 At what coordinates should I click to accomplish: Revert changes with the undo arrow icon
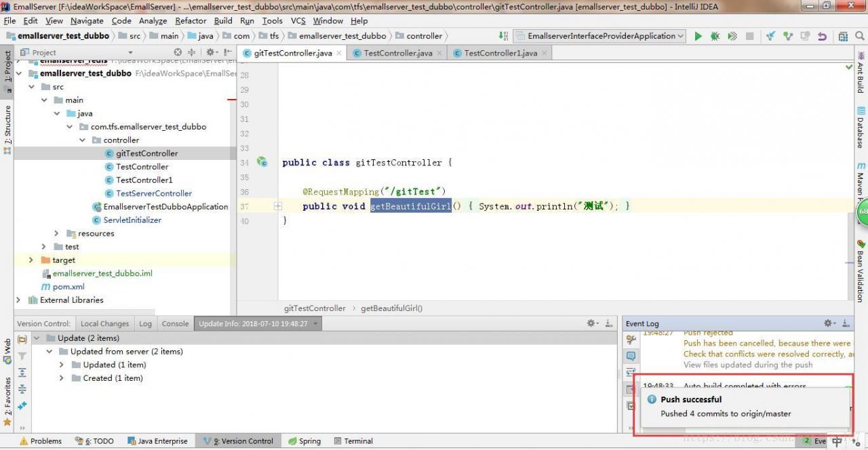tap(822, 36)
